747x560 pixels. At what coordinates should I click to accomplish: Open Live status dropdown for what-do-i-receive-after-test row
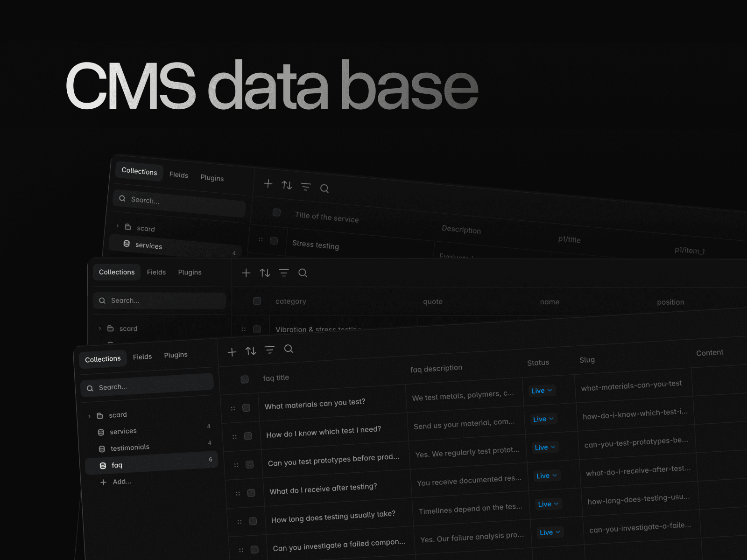547,476
